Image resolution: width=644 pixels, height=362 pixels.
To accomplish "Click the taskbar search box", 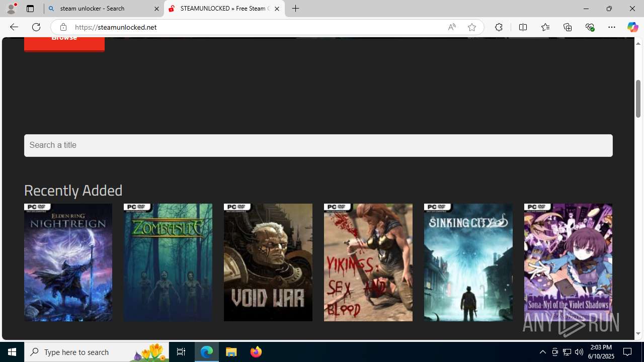I will [x=97, y=352].
